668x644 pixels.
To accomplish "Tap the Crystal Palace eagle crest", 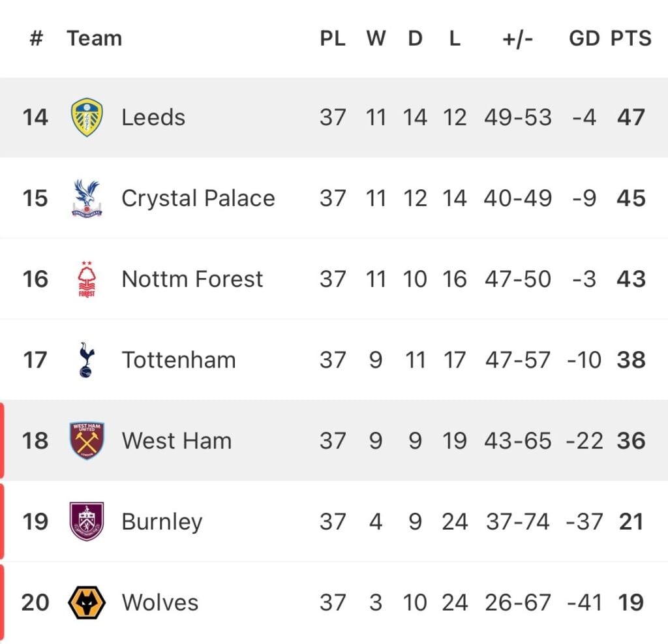I will coord(87,198).
